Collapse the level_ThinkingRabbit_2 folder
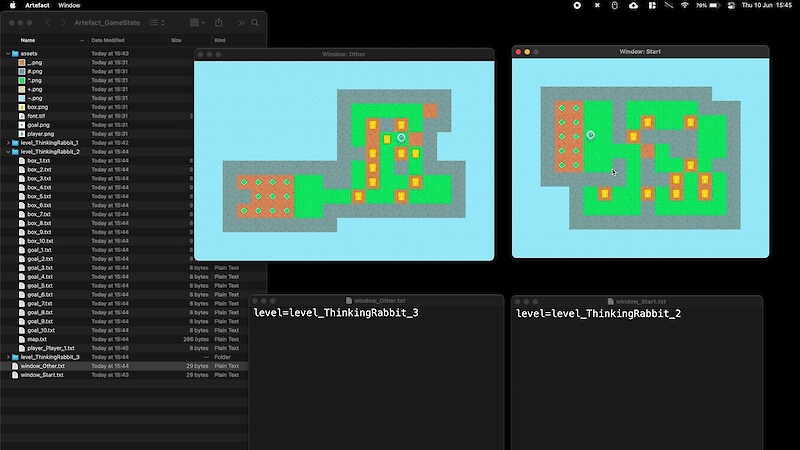This screenshot has height=450, width=800. click(x=8, y=152)
